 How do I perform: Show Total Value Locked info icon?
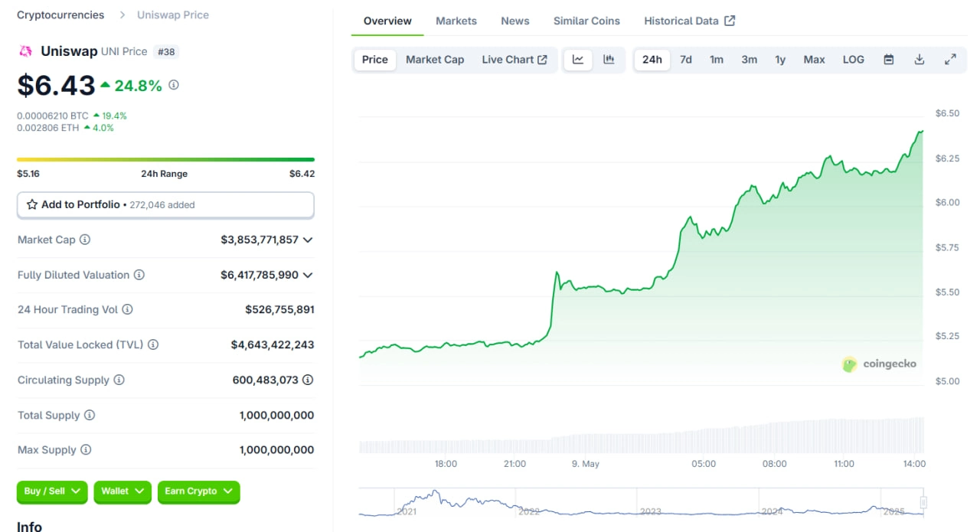(x=153, y=344)
